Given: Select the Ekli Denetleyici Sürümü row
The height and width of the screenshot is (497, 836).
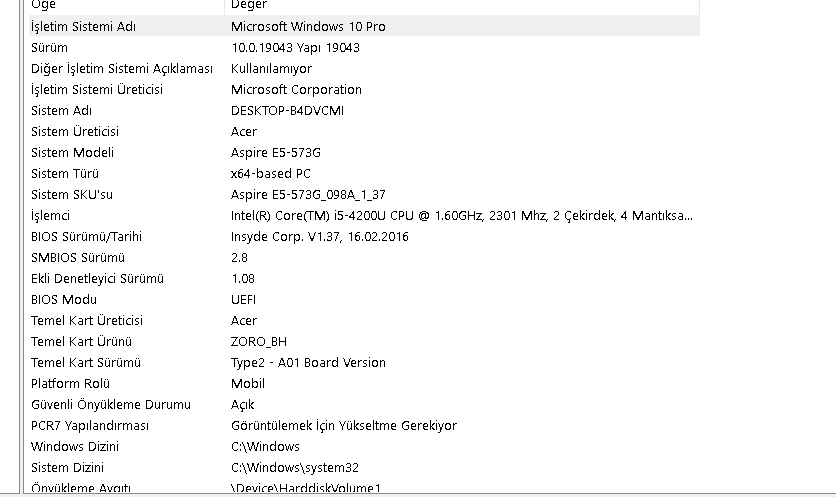Looking at the screenshot, I should 364,278.
